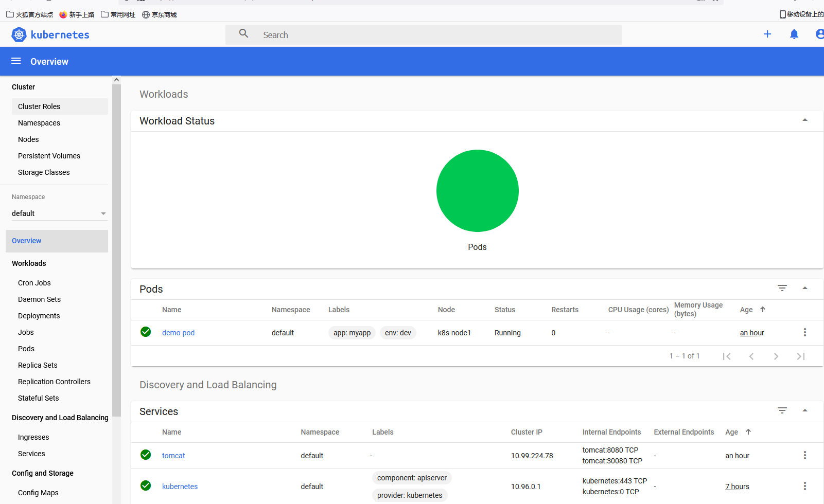Viewport: 824px width, 504px height.
Task: Collapse the Workload Status card
Action: point(805,120)
